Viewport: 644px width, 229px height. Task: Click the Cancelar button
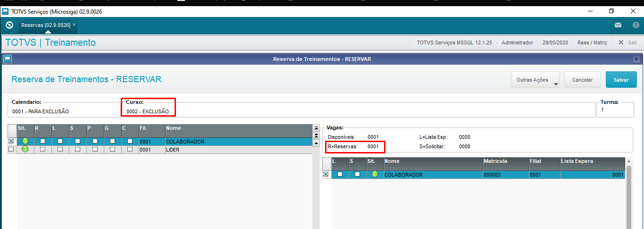point(582,80)
